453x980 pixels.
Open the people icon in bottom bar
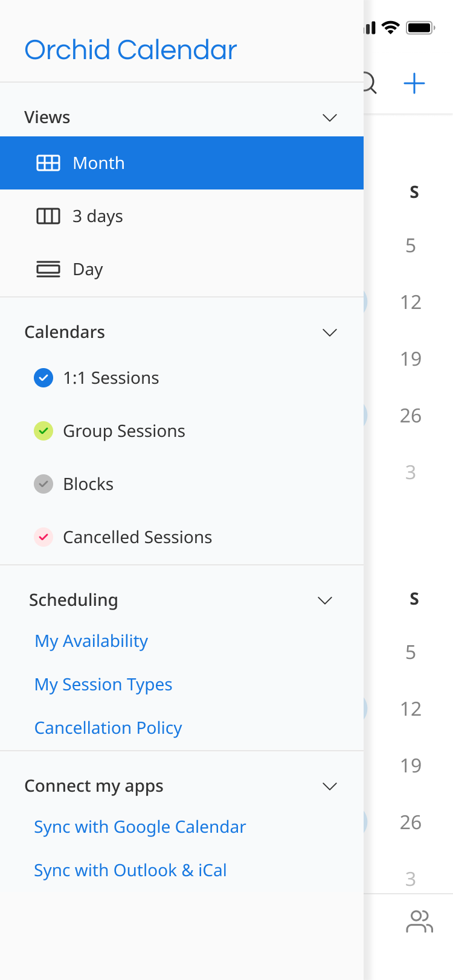point(419,921)
